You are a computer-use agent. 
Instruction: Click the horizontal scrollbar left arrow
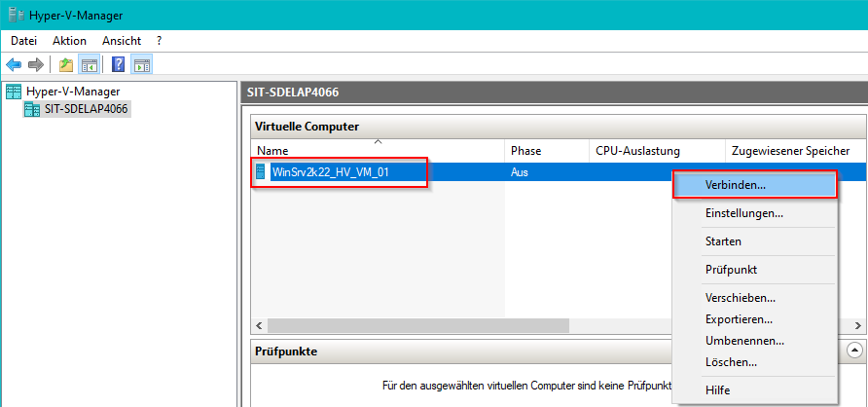pyautogui.click(x=259, y=324)
